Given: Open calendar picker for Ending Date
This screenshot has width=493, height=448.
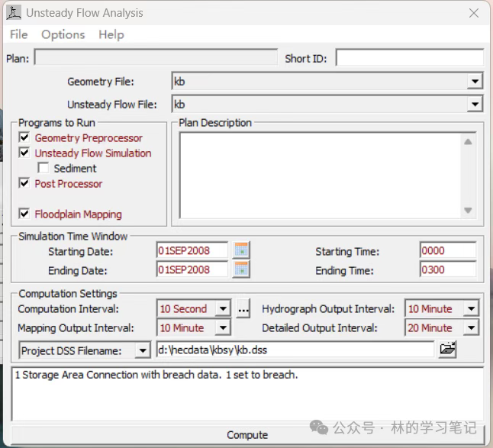Looking at the screenshot, I should click(x=242, y=269).
